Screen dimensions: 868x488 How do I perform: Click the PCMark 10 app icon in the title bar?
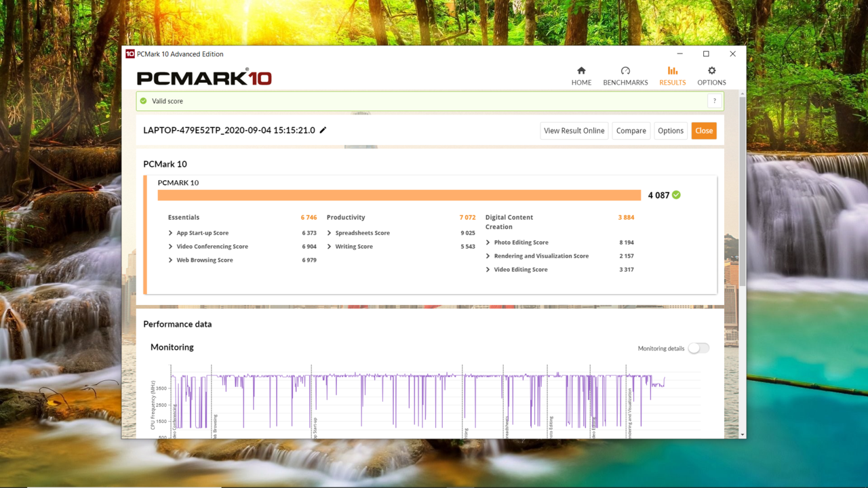130,54
